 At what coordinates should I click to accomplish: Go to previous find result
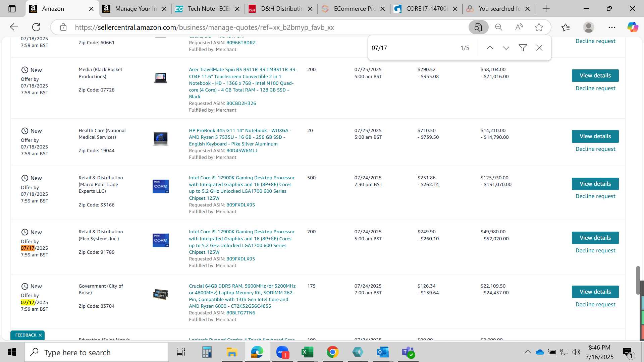[x=490, y=48]
